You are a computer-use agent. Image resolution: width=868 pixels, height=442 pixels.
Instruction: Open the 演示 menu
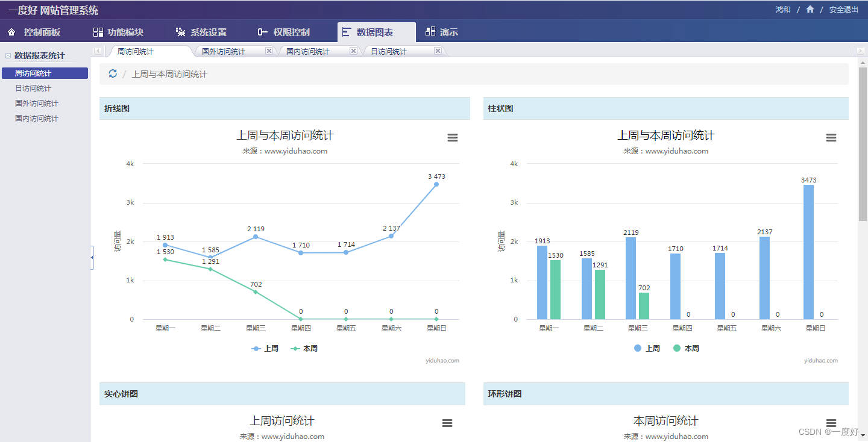click(x=442, y=33)
